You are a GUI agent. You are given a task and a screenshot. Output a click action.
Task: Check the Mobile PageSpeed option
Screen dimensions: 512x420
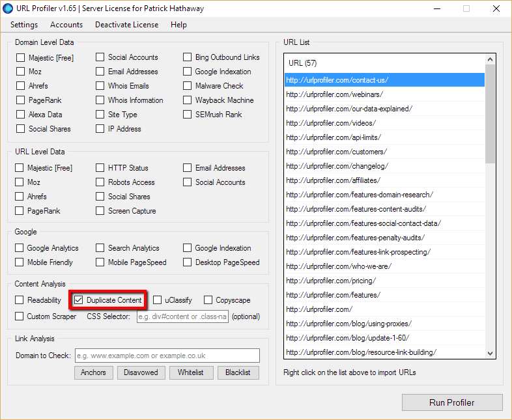(x=100, y=262)
